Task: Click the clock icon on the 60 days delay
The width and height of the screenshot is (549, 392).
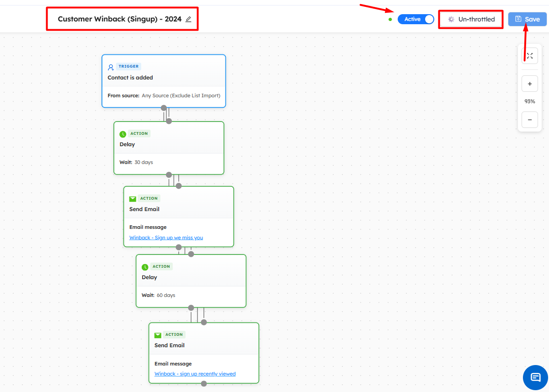Action: click(145, 267)
